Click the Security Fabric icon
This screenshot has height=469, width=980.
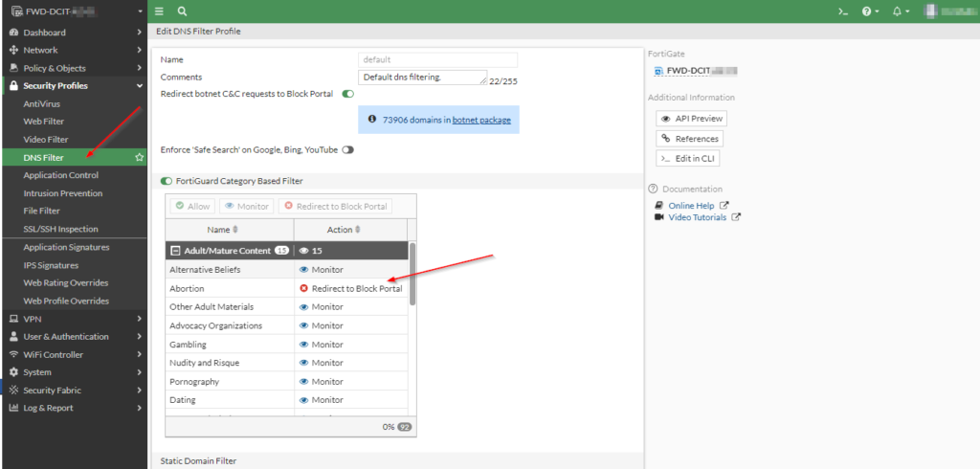pos(13,391)
